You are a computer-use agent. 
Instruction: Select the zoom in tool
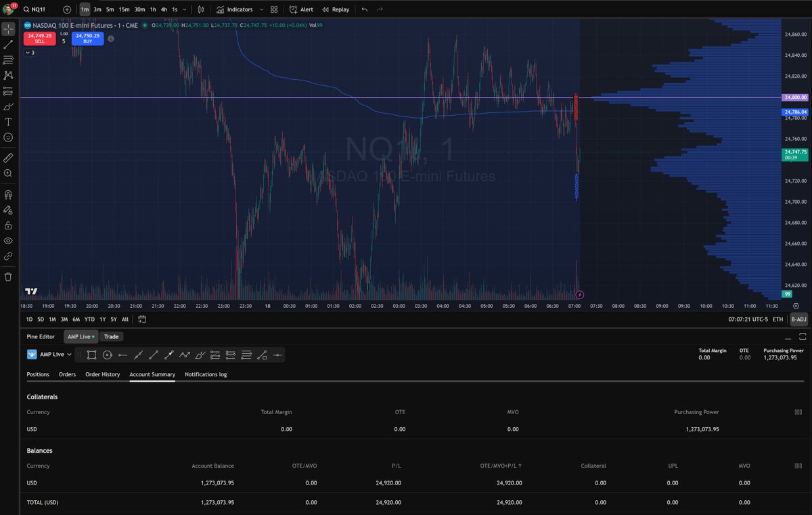coord(8,173)
